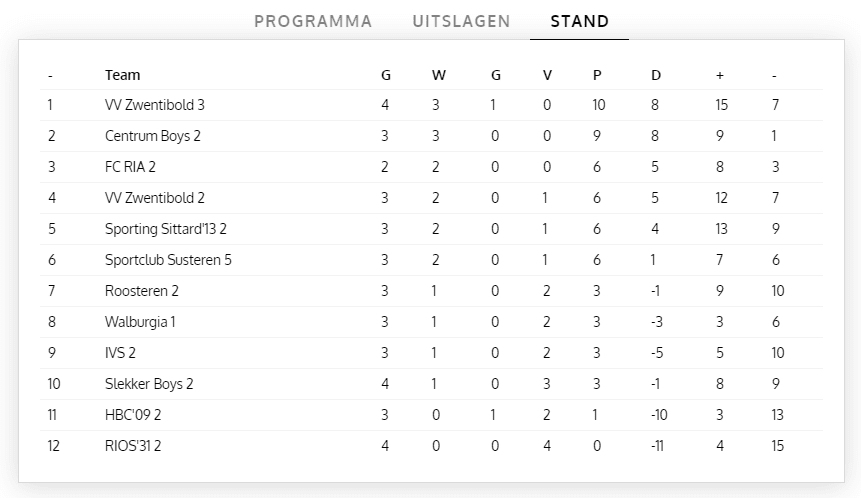This screenshot has height=498, width=861.
Task: Select the STAND tab
Action: (x=579, y=21)
